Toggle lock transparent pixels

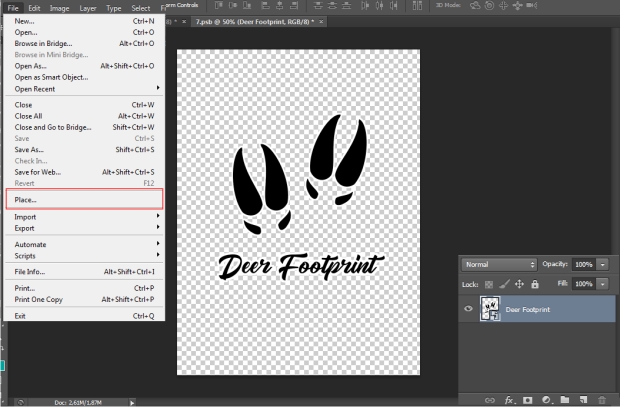pyautogui.click(x=488, y=285)
